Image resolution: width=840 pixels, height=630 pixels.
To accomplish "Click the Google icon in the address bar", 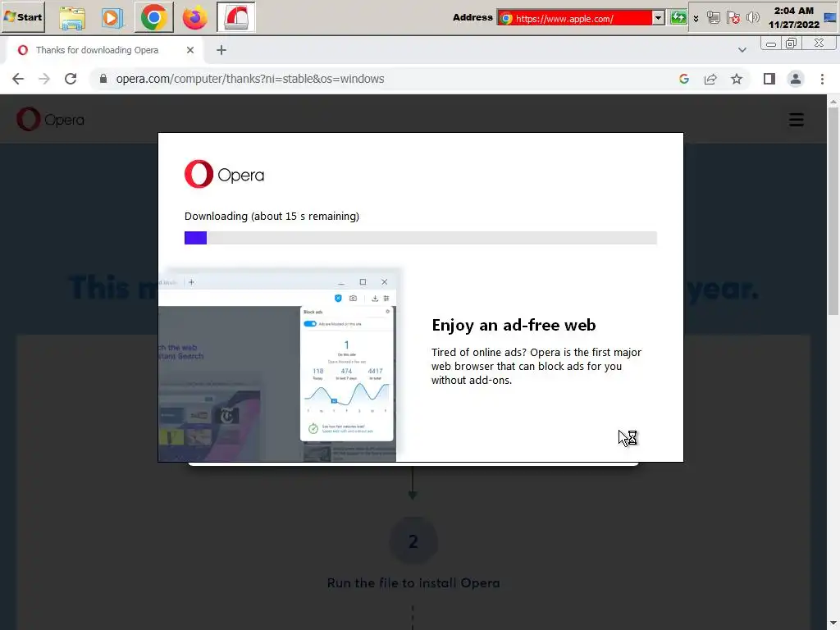I will pyautogui.click(x=684, y=79).
